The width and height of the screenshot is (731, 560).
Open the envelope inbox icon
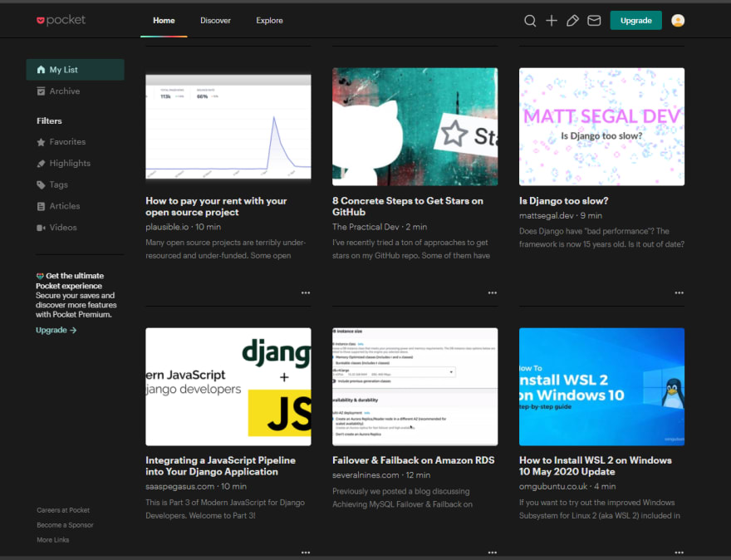click(594, 21)
